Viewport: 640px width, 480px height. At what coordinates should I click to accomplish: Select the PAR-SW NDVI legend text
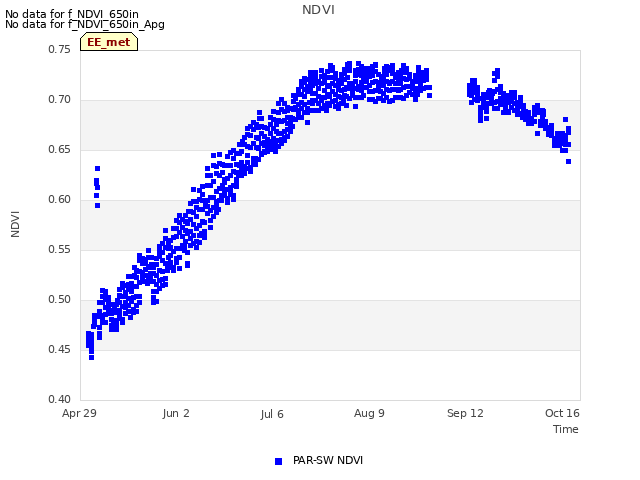click(328, 460)
